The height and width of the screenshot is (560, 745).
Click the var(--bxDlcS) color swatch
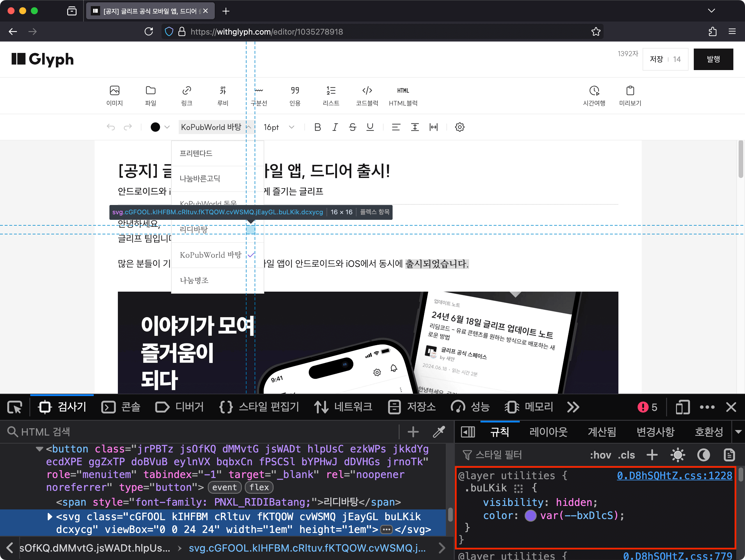point(531,516)
